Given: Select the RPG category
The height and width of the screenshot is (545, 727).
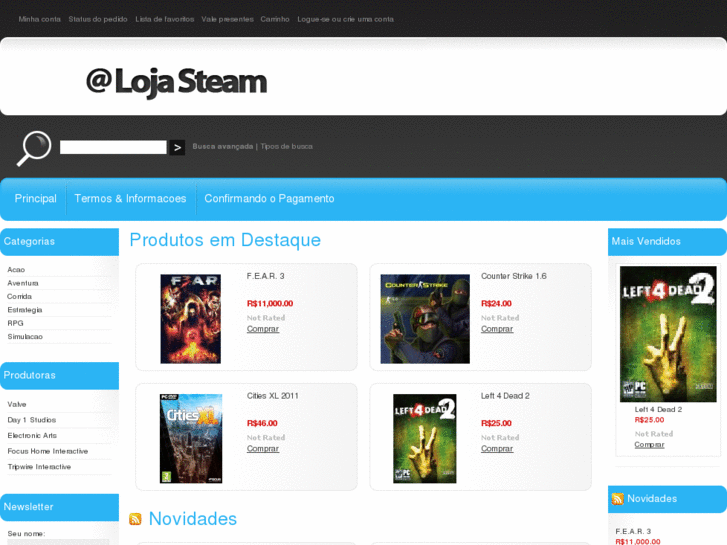Looking at the screenshot, I should coord(15,323).
